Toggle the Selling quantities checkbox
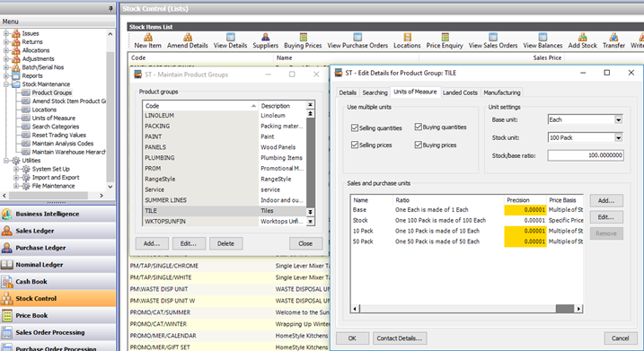644x351 pixels. tap(355, 128)
